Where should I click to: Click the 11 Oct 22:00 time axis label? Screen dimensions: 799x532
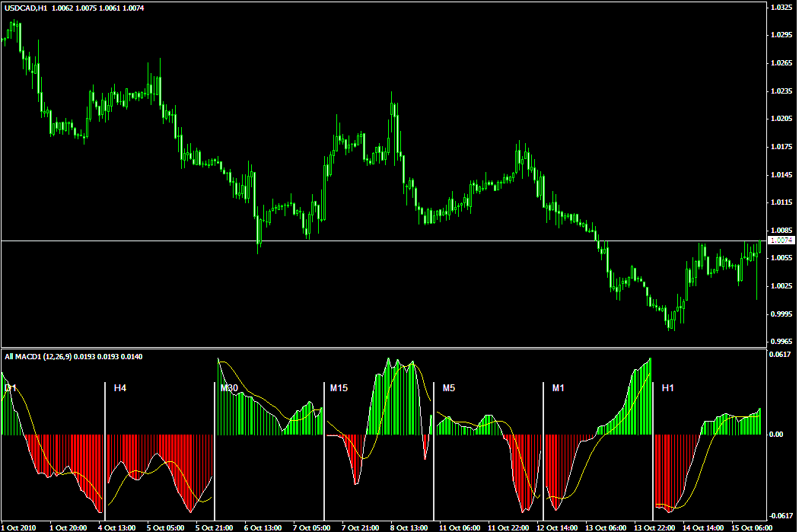click(x=508, y=528)
